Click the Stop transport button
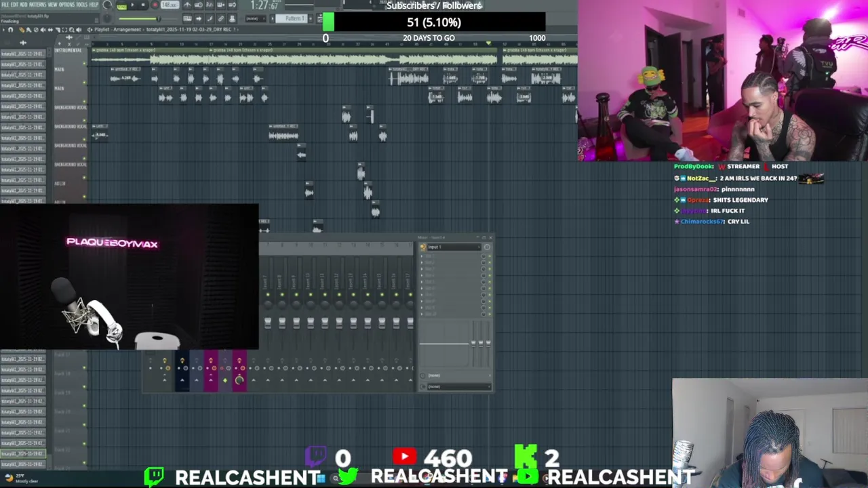The height and width of the screenshot is (488, 868). click(x=143, y=5)
